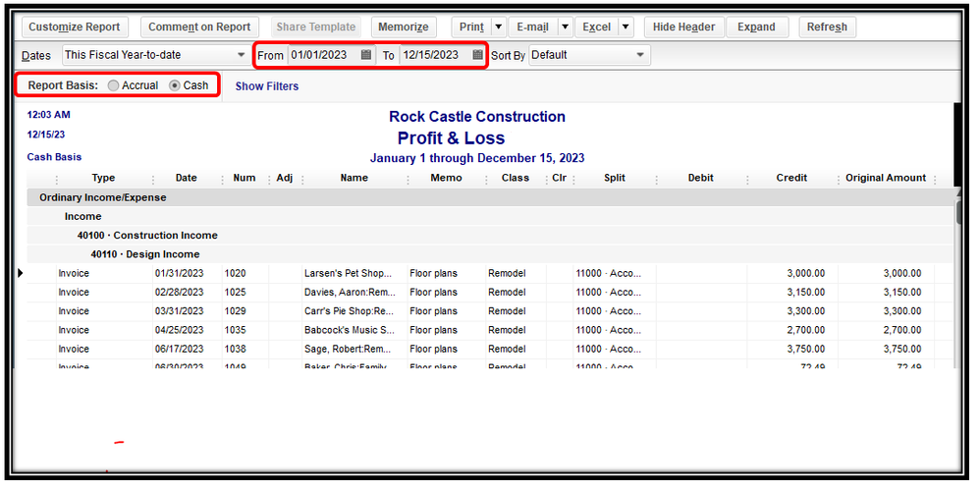
Task: Click the To date field 12/15/2023
Action: point(436,55)
